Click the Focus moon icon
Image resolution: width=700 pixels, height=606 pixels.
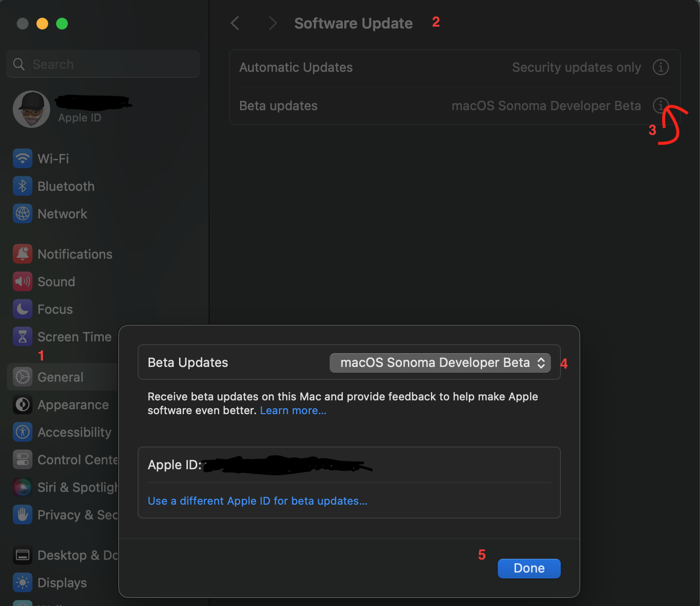click(x=23, y=309)
